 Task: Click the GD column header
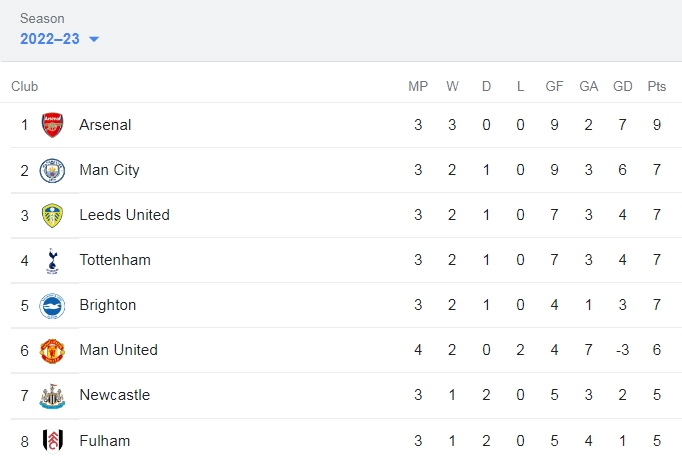pyautogui.click(x=622, y=86)
